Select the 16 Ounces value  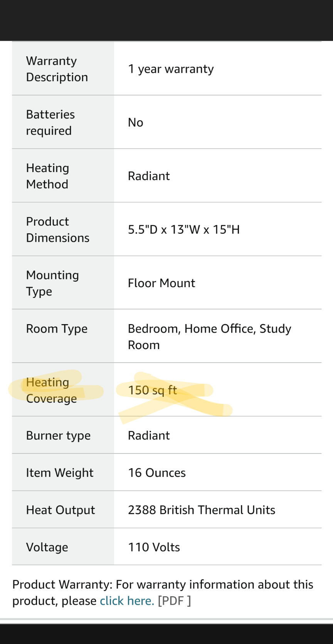157,473
